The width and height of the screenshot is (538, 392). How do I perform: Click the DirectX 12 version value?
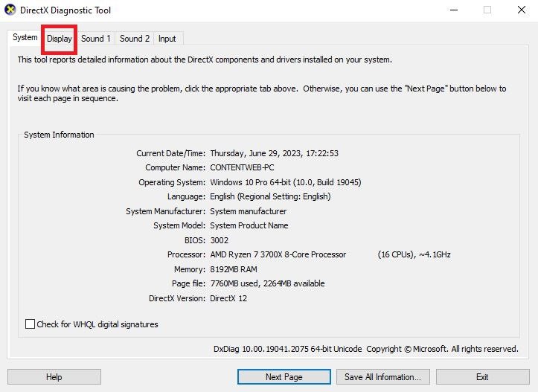click(228, 298)
